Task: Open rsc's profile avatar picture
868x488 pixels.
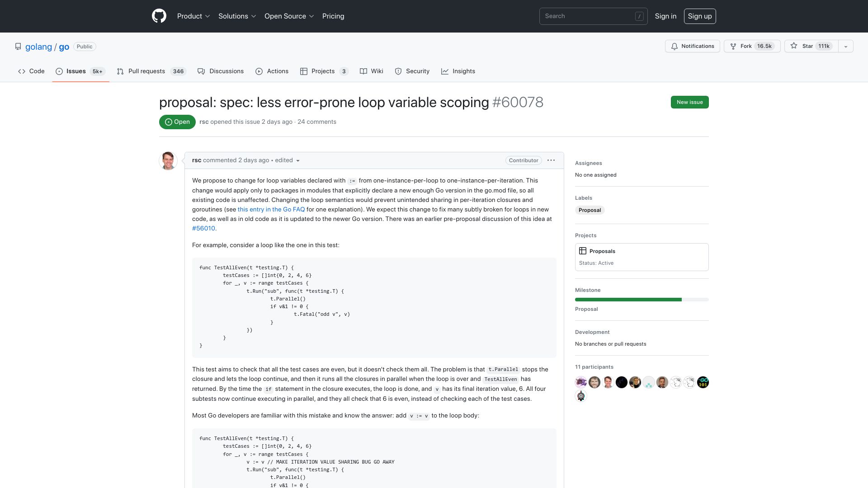Action: click(168, 161)
